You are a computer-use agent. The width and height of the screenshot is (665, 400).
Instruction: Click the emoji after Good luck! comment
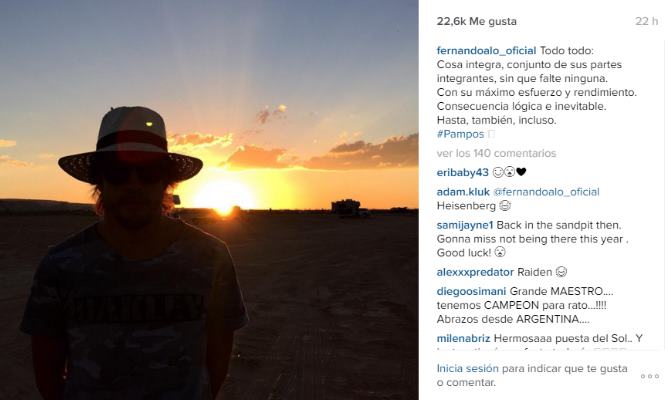click(500, 252)
